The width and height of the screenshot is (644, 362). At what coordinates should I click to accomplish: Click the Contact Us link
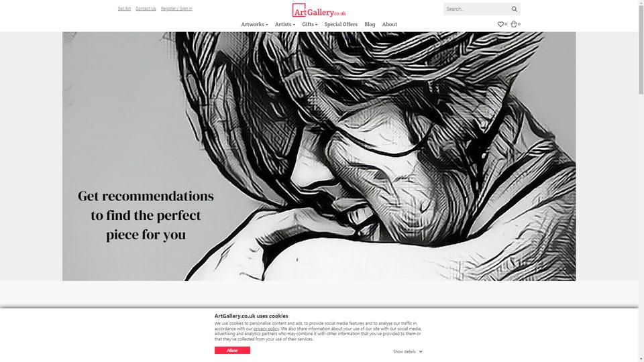point(146,9)
